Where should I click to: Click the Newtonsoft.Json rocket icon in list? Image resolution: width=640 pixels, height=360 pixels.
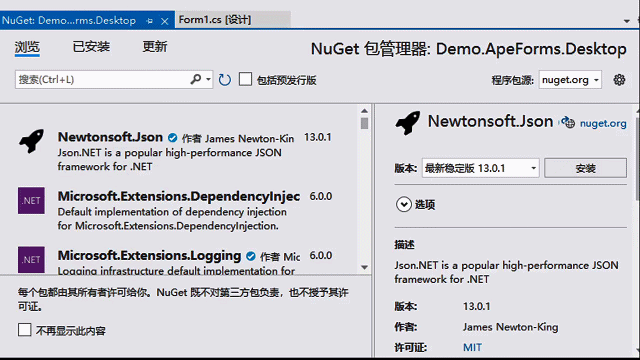31,141
